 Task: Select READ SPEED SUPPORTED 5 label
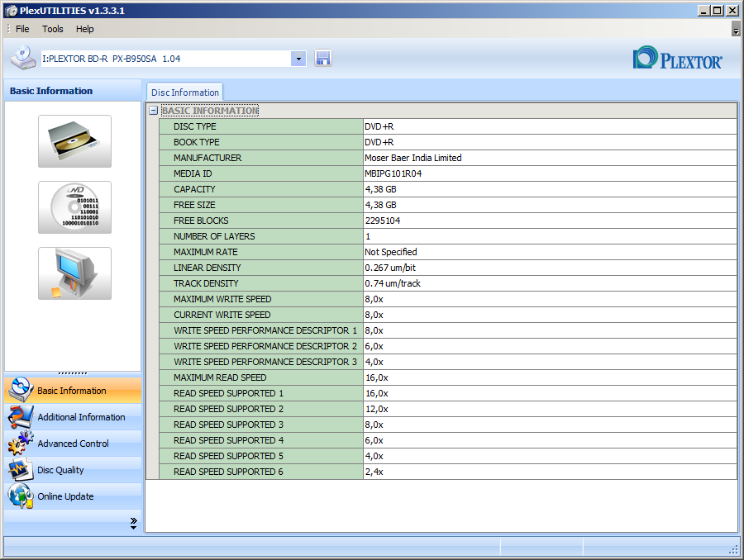tap(261, 455)
